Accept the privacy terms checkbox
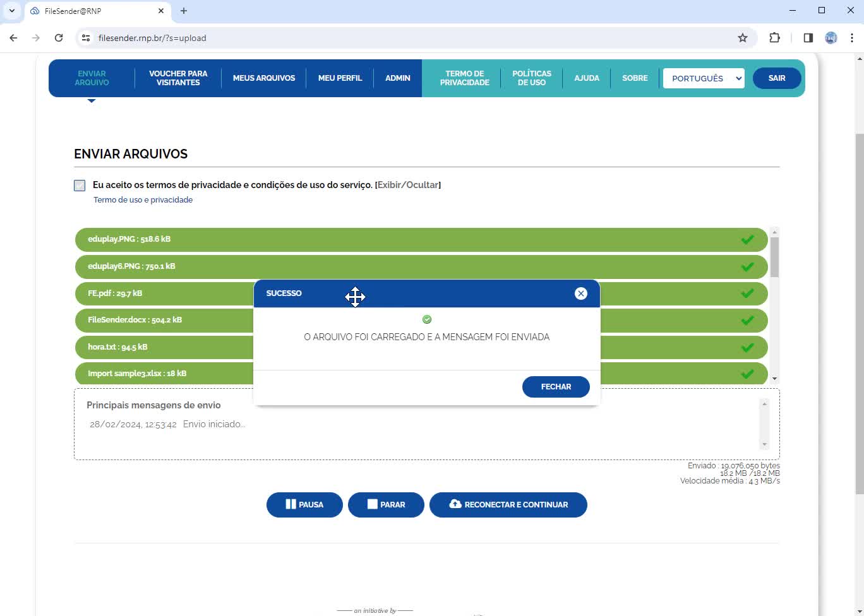This screenshot has width=864, height=616. point(80,186)
